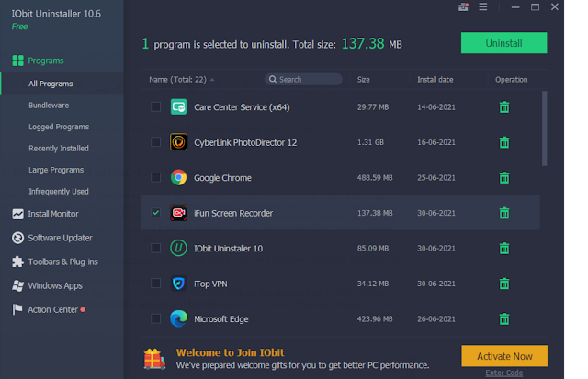Open Infrequently Used programs

(x=59, y=192)
